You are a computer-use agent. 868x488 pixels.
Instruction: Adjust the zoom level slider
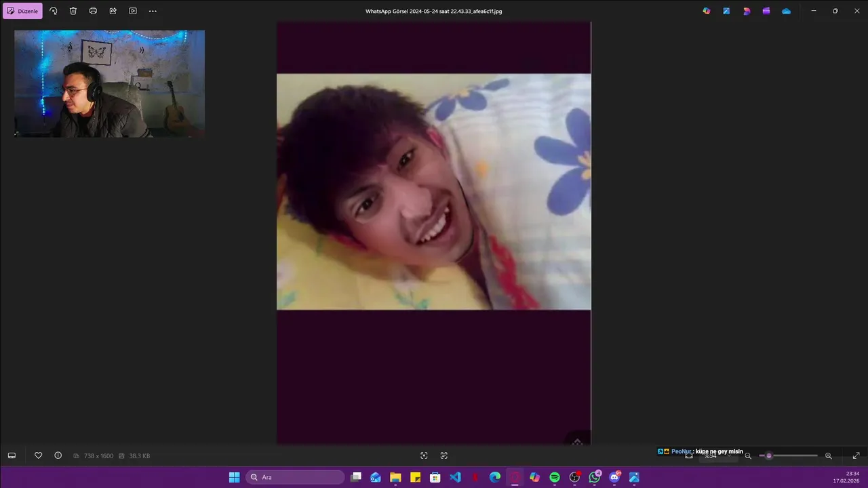tap(788, 455)
